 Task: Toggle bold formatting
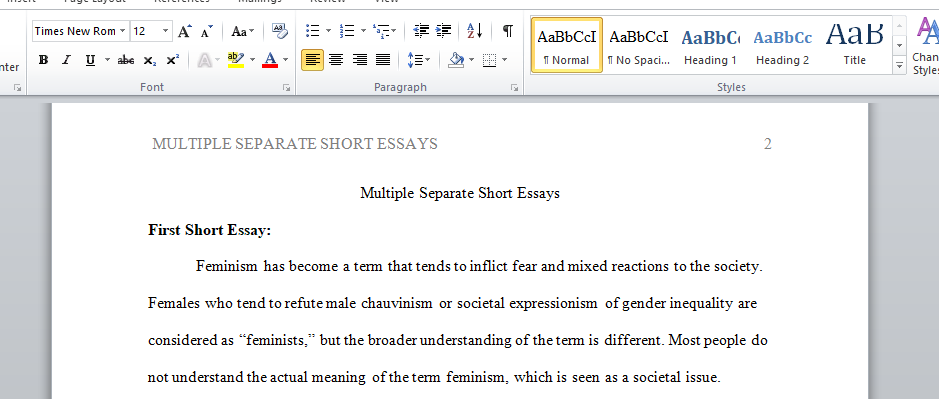(43, 60)
